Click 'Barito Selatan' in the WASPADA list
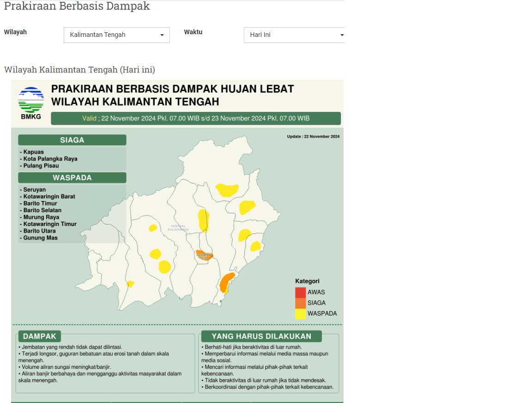532x403 pixels. coord(42,210)
